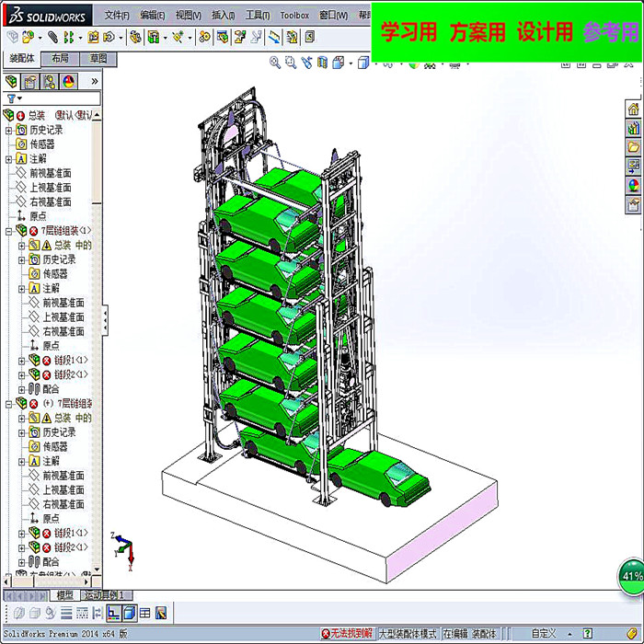Expand the first 链段2<1> node
Screen dimensions: 644x644
click(x=22, y=375)
